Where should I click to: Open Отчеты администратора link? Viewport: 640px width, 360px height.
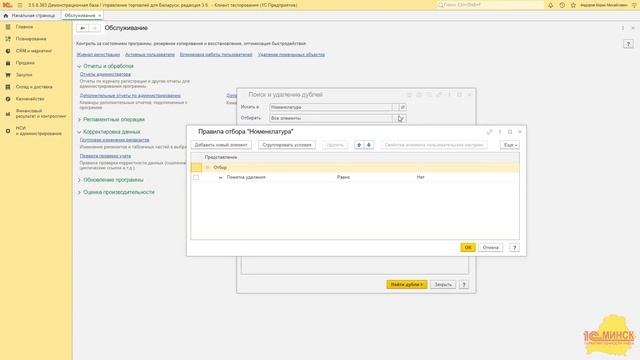[x=105, y=74]
